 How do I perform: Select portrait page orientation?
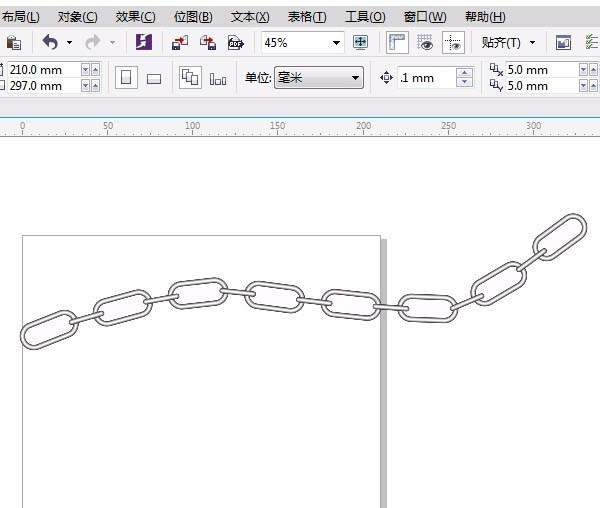(x=126, y=78)
